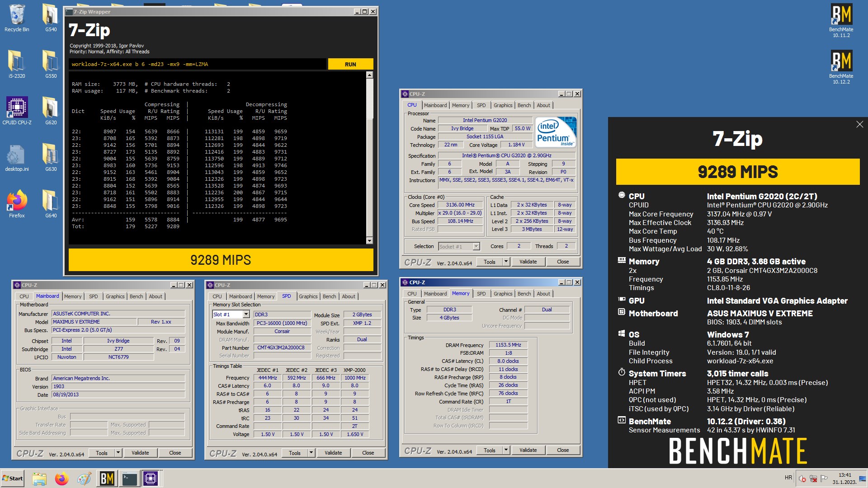Screen dimensions: 868x488
Task: Click the DRAM Frequency 1153.5 MHz value
Action: tap(508, 345)
